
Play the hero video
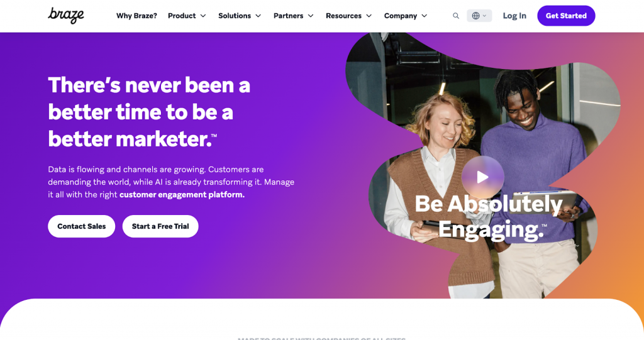(x=482, y=177)
